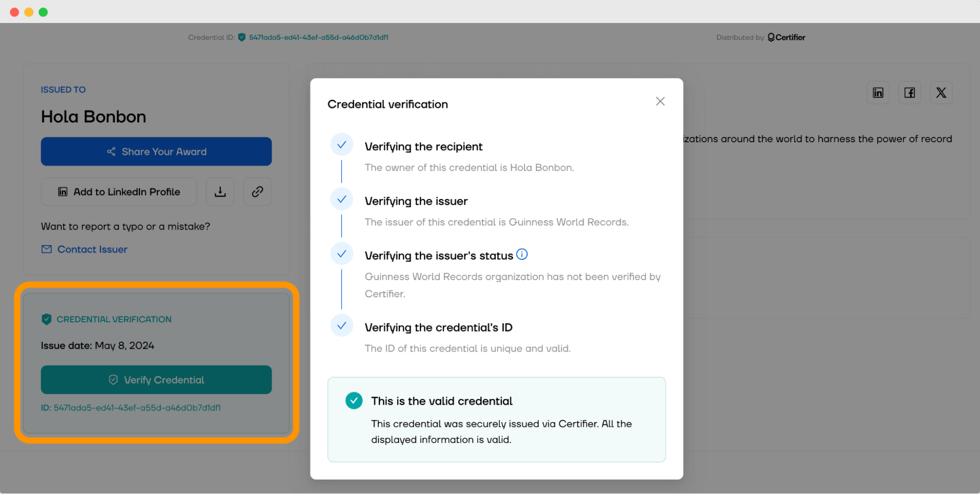Viewport: 980px width, 494px height.
Task: Open the Contact Issuer link
Action: [x=84, y=249]
